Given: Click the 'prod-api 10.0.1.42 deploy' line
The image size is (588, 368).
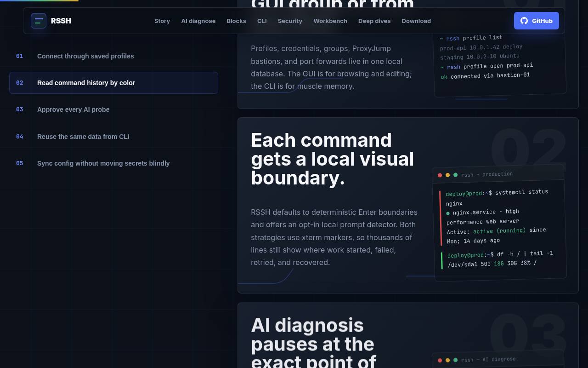Looking at the screenshot, I should 481,47.
